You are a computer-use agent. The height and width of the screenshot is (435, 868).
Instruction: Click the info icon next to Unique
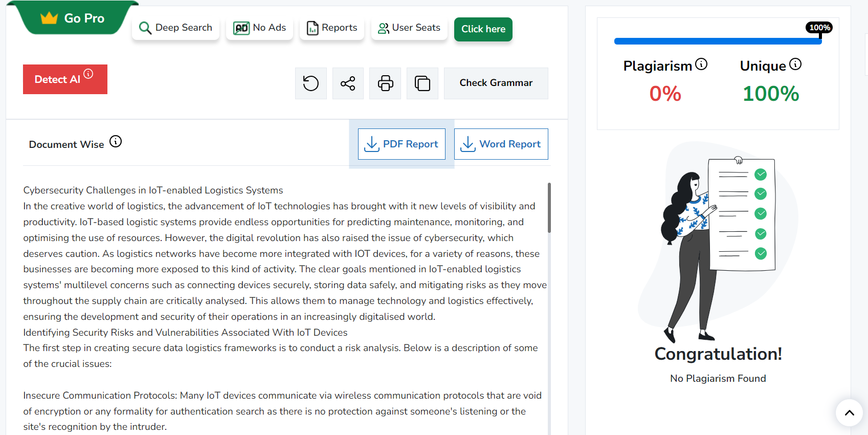tap(795, 64)
